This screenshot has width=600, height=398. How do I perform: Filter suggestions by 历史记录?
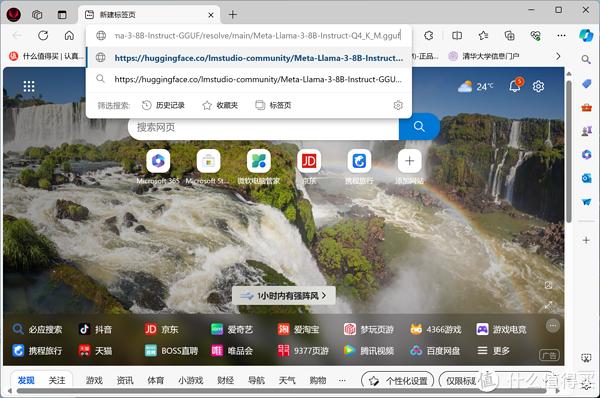tap(163, 105)
